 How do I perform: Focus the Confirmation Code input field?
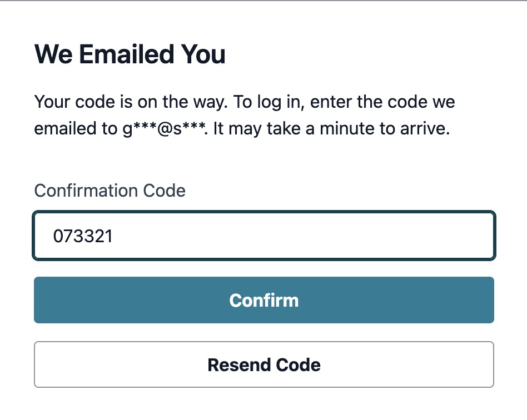264,236
